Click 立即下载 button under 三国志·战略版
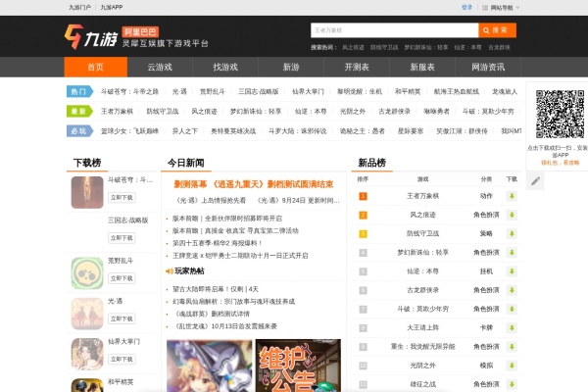The height and width of the screenshot is (392, 588). pyautogui.click(x=122, y=238)
